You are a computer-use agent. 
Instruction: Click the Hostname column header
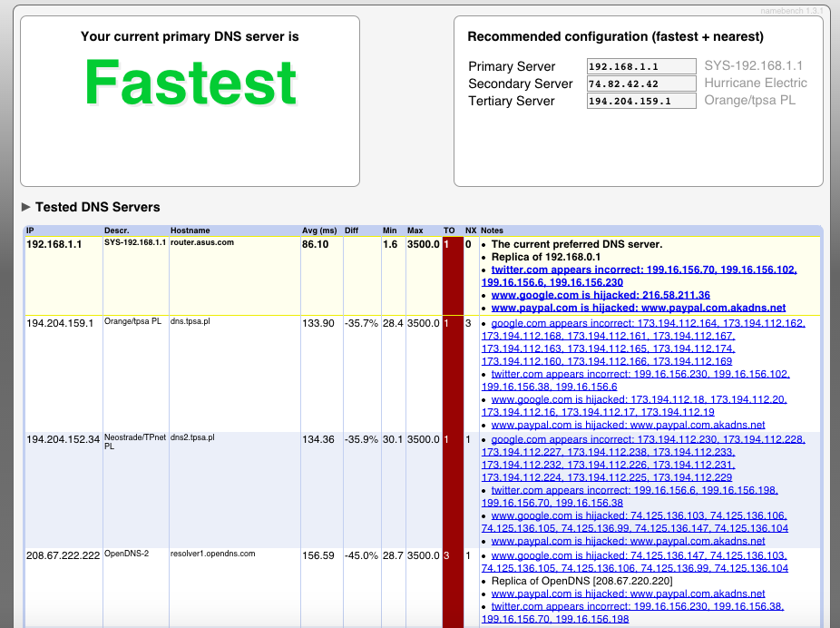pos(190,231)
